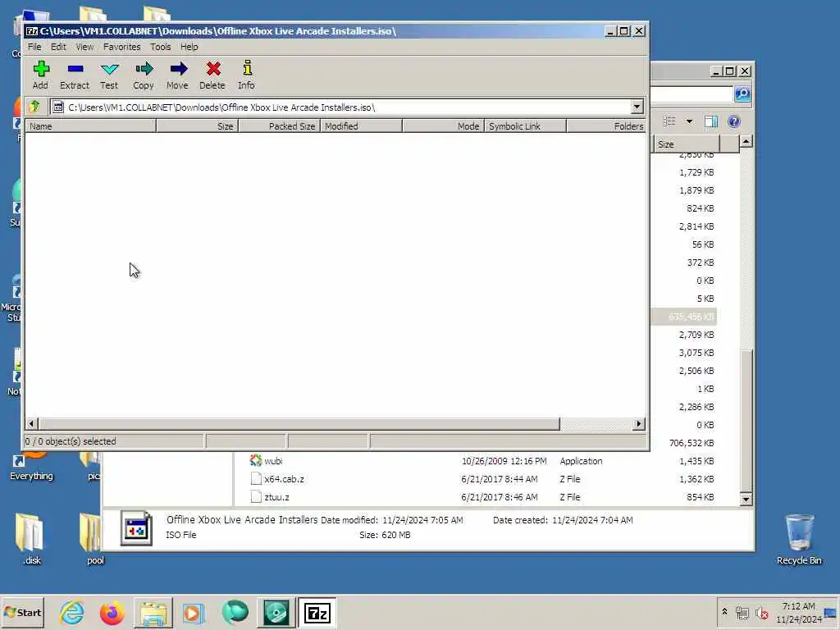
Task: Click the 7-Zip horizontal scrollbar thumb
Action: (x=299, y=424)
